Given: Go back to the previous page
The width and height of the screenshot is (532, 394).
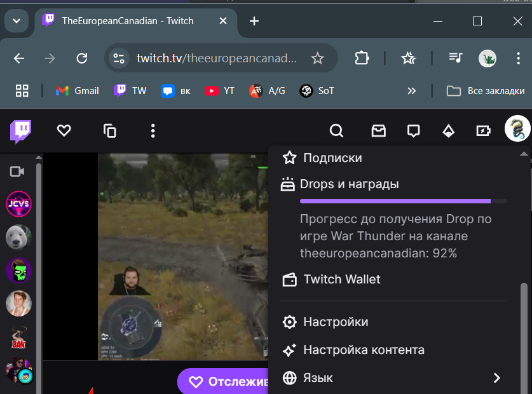Looking at the screenshot, I should click(19, 58).
